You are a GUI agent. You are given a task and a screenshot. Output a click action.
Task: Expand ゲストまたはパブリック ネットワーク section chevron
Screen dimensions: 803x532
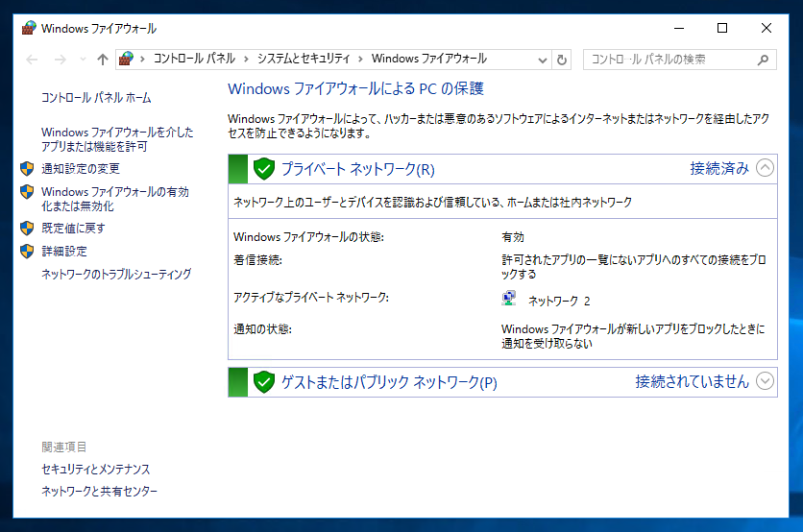765,381
